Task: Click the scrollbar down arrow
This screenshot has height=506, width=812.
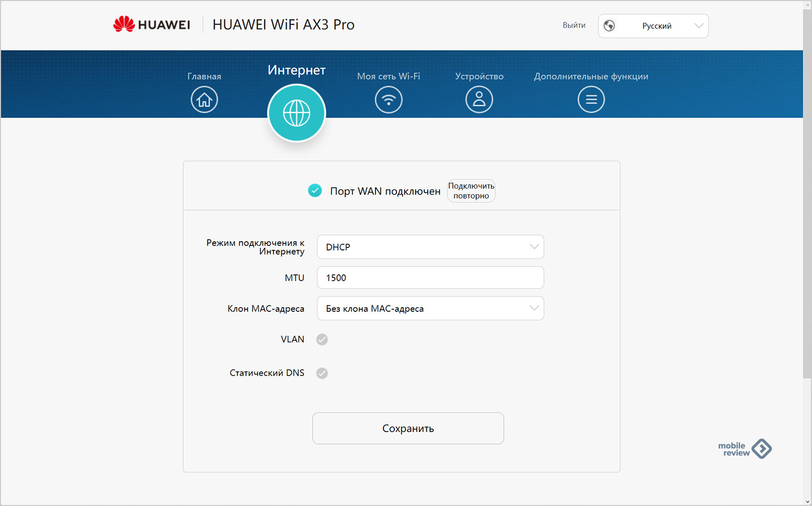Action: pyautogui.click(x=807, y=501)
